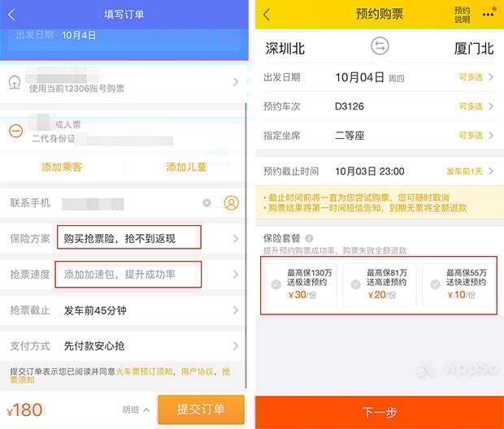Tap the info icon next to 保险套餐
This screenshot has width=504, height=429.
(309, 238)
